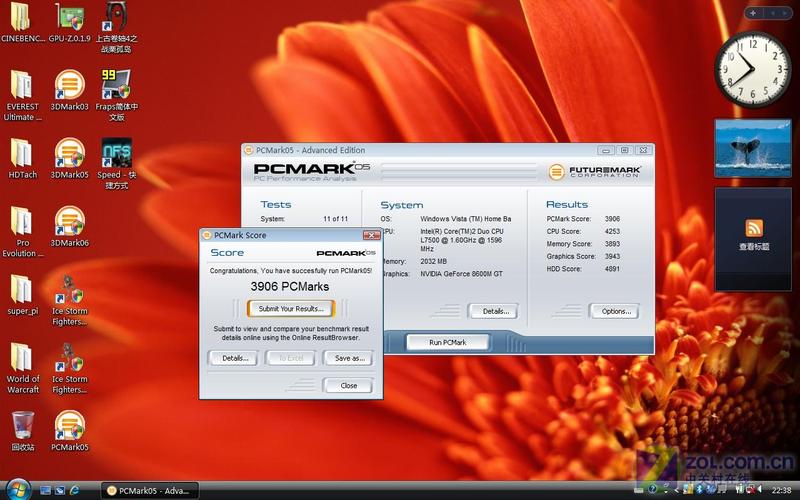800x500 pixels.
Task: Switch to PCMark05 taskbar button
Action: coord(148,491)
